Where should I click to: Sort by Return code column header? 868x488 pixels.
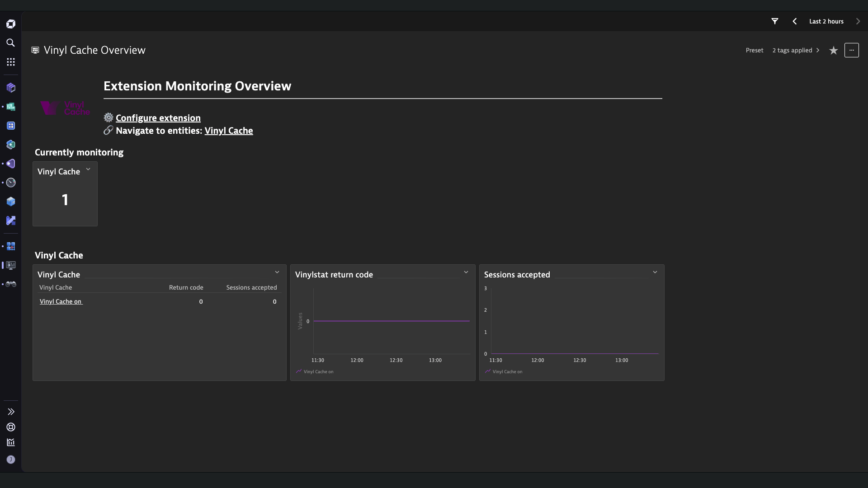point(186,287)
